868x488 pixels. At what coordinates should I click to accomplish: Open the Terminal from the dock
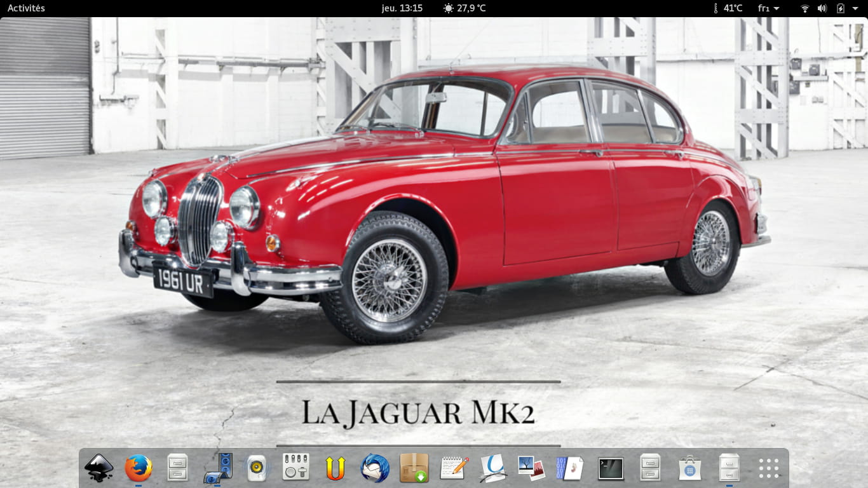(611, 469)
